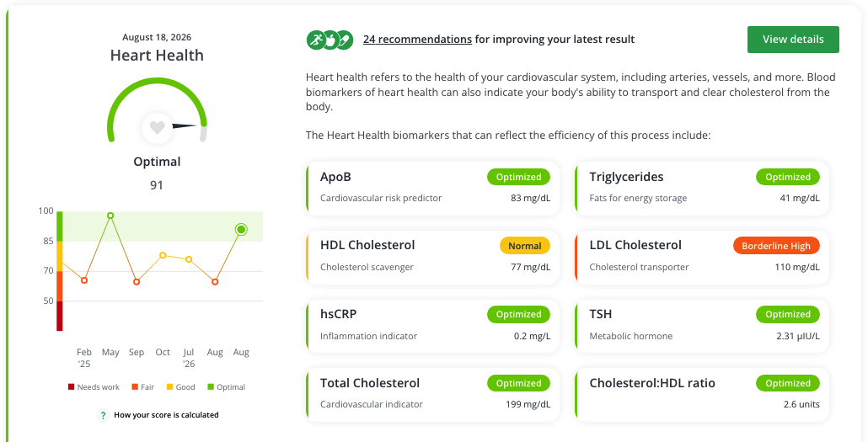Click the running figure recommendation icon
868x442 pixels.
[x=316, y=40]
